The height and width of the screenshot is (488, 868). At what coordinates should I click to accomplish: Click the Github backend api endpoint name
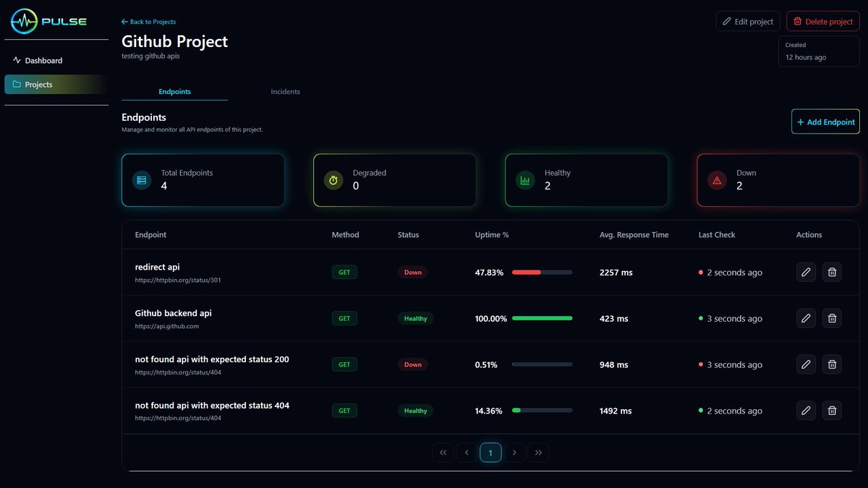pyautogui.click(x=174, y=314)
